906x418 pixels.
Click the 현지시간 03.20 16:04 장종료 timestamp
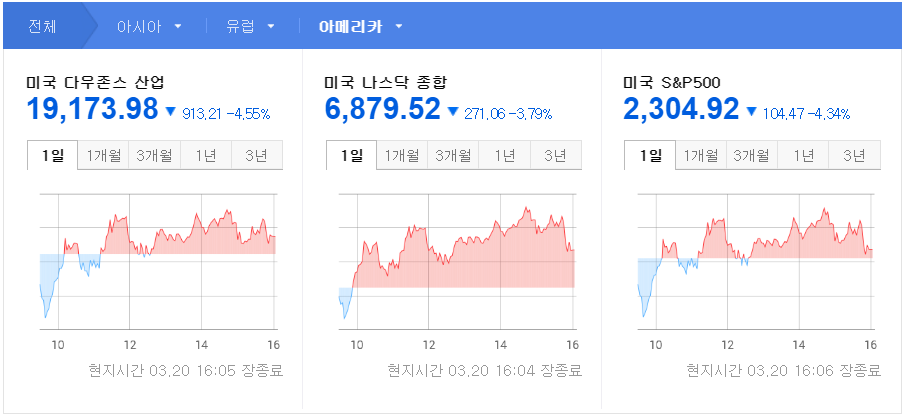pyautogui.click(x=484, y=370)
